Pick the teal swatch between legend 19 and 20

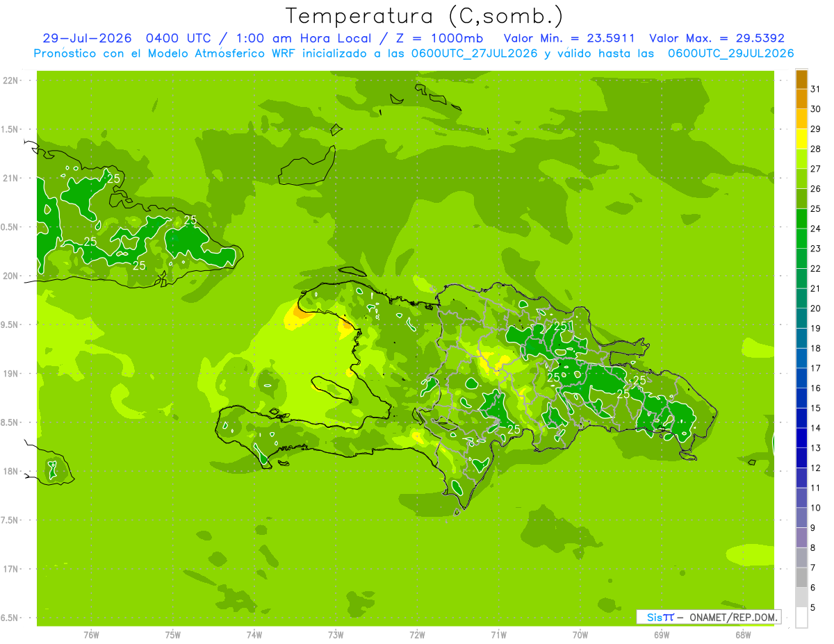801,318
